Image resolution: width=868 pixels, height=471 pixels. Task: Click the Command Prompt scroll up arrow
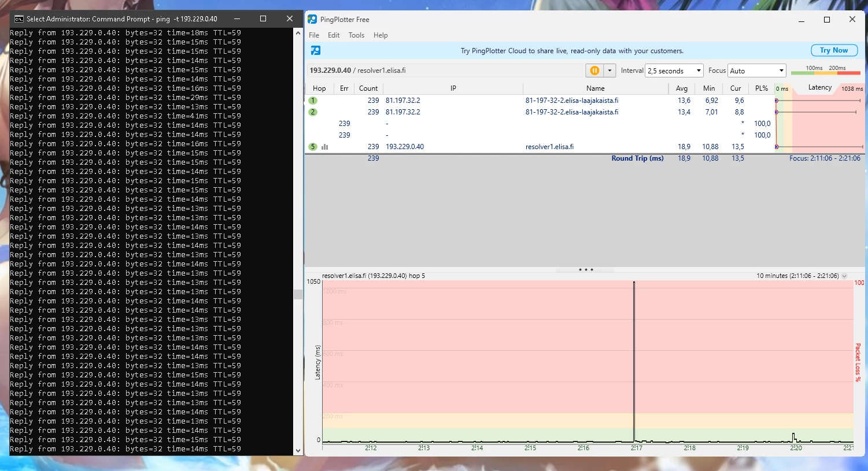[x=298, y=33]
